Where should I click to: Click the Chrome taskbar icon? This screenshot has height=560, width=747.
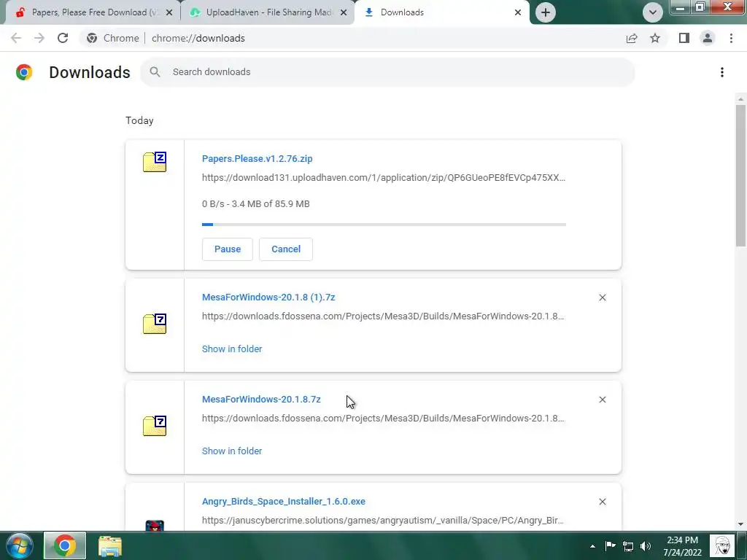[65, 545]
